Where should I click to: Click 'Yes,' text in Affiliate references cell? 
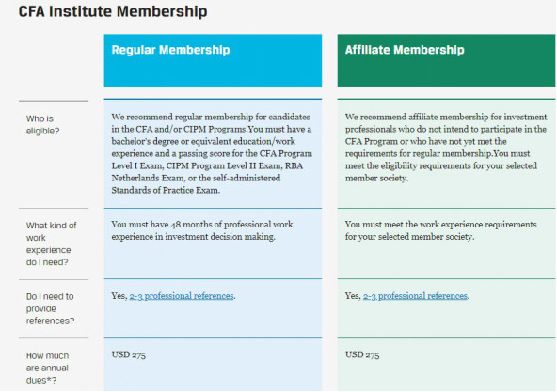(353, 296)
